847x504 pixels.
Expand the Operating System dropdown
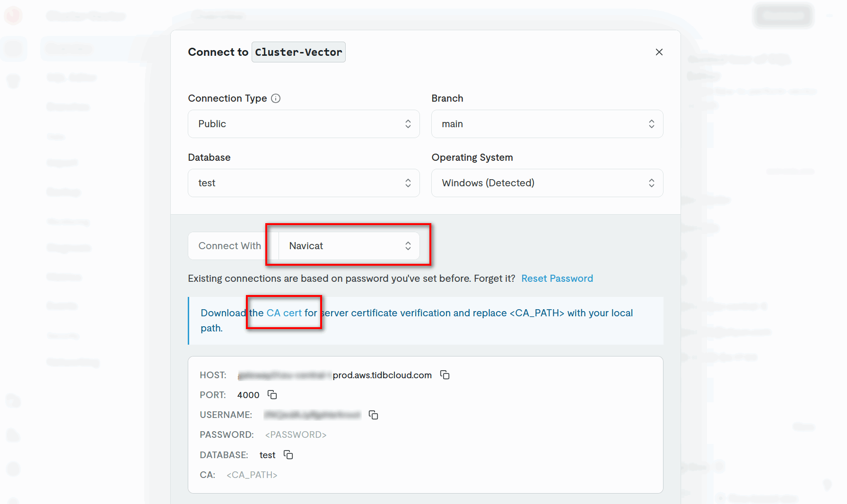tap(547, 183)
